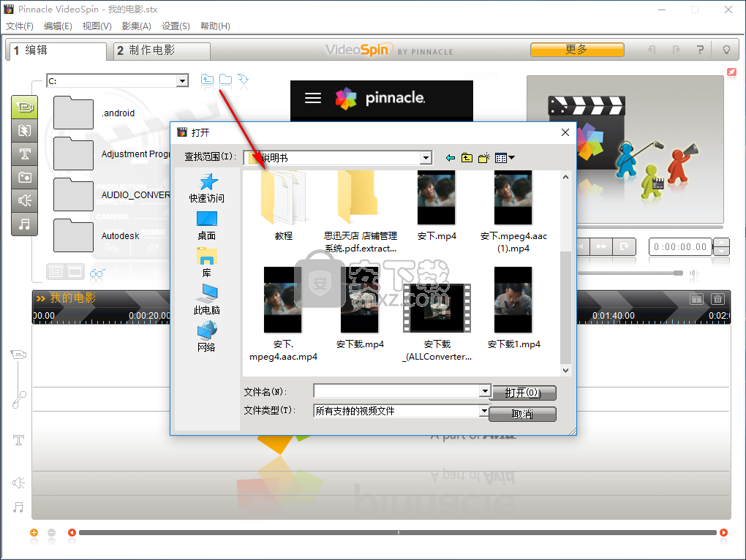Select Libraries (库) in dialog sidebar
The height and width of the screenshot is (560, 746).
point(206,263)
